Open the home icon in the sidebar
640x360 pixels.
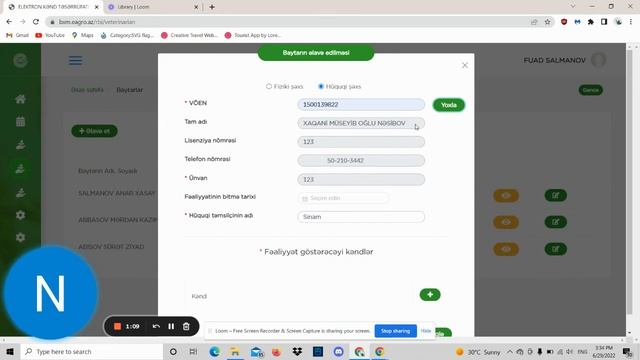tap(20, 99)
